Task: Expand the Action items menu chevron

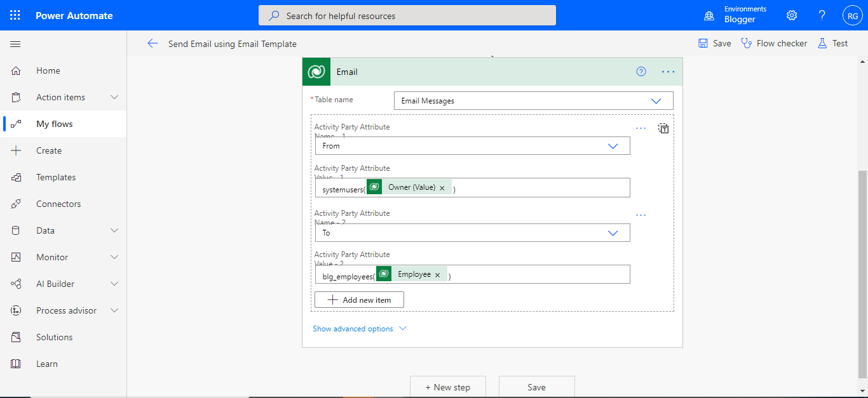Action: (114, 97)
